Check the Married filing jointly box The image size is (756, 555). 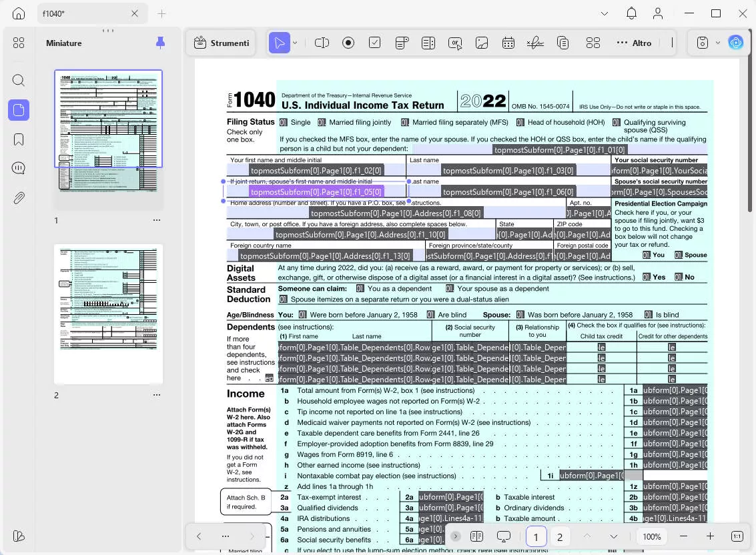(x=322, y=123)
